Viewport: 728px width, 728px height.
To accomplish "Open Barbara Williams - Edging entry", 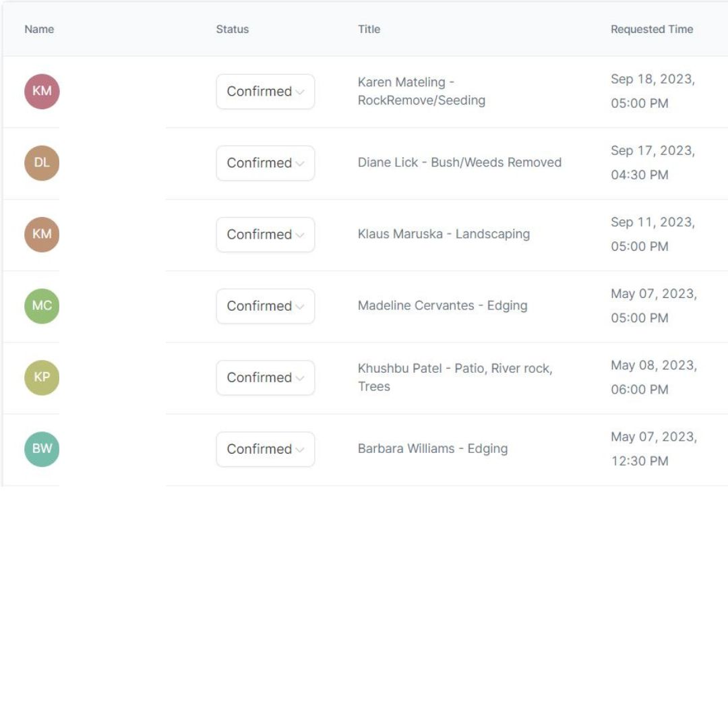I will click(x=432, y=448).
